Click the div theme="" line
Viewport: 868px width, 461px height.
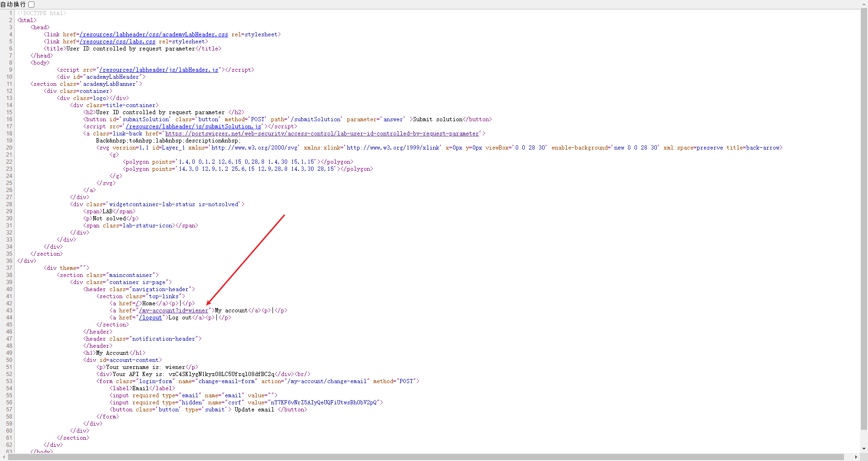[x=66, y=268]
